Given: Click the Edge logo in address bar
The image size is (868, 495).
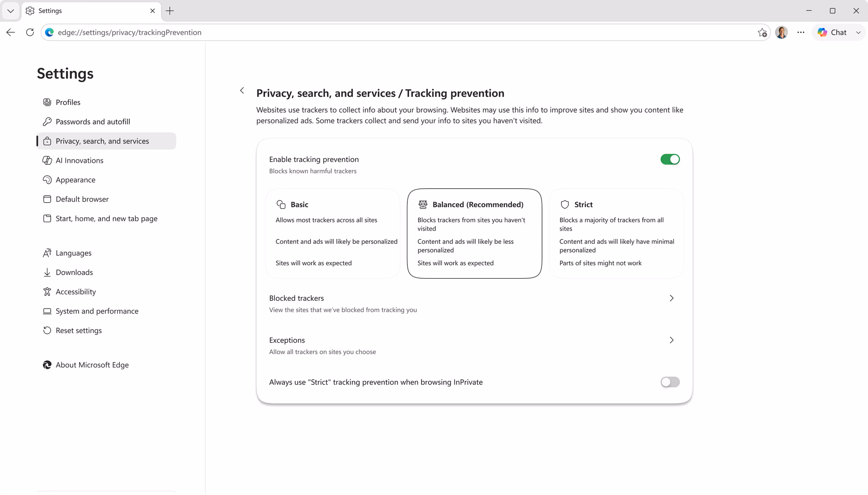Looking at the screenshot, I should point(50,33).
